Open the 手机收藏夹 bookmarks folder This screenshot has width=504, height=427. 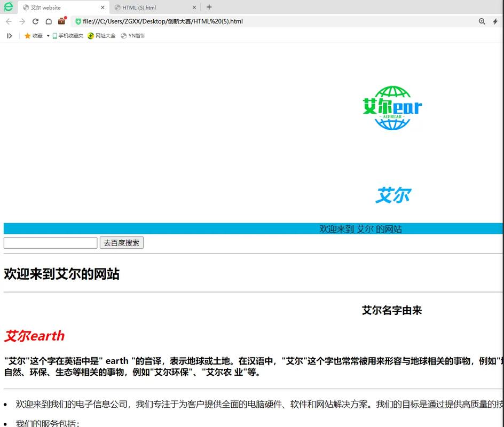coord(68,36)
